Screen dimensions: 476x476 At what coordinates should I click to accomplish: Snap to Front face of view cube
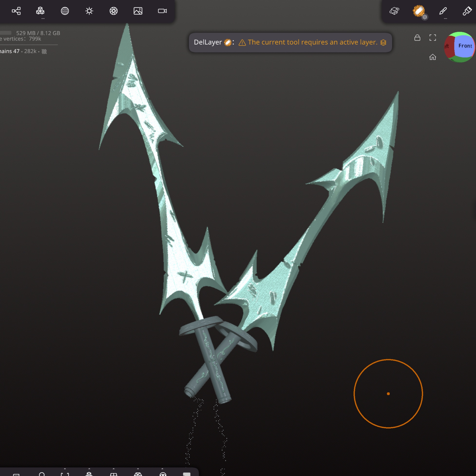click(465, 46)
